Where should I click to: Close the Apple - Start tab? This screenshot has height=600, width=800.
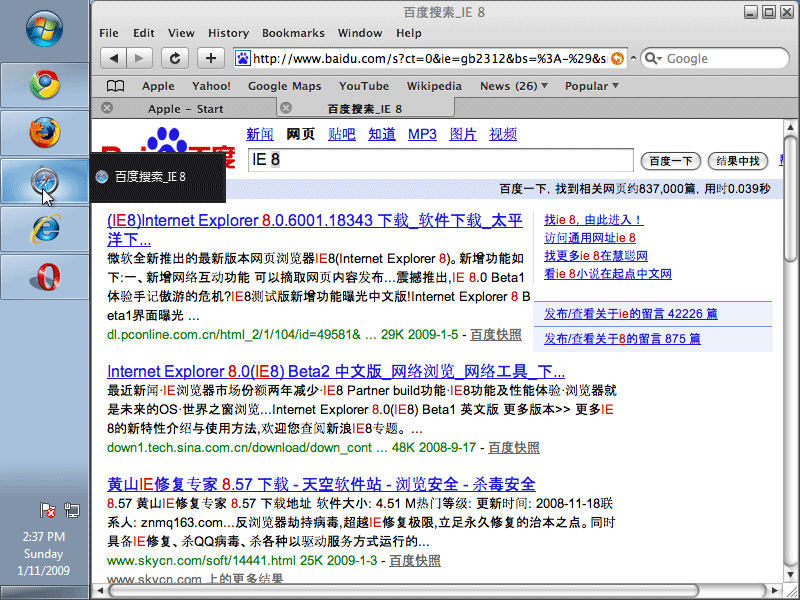[107, 108]
